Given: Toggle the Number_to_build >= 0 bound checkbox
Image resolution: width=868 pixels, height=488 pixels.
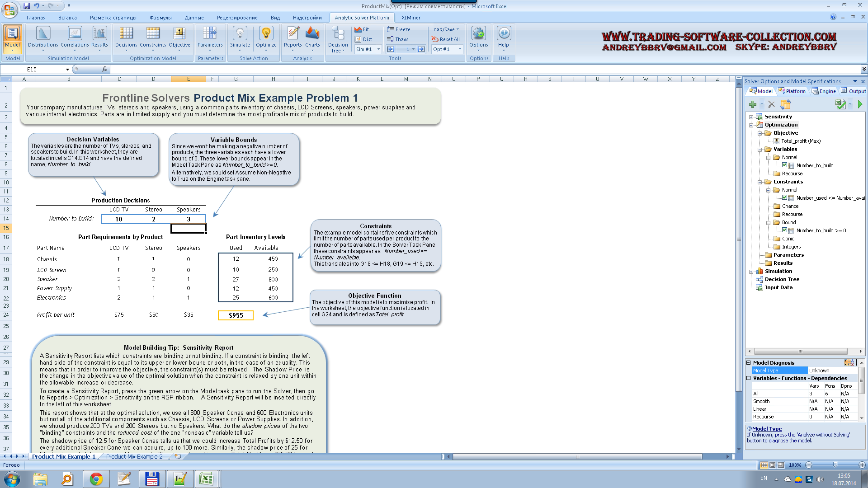Looking at the screenshot, I should [785, 230].
